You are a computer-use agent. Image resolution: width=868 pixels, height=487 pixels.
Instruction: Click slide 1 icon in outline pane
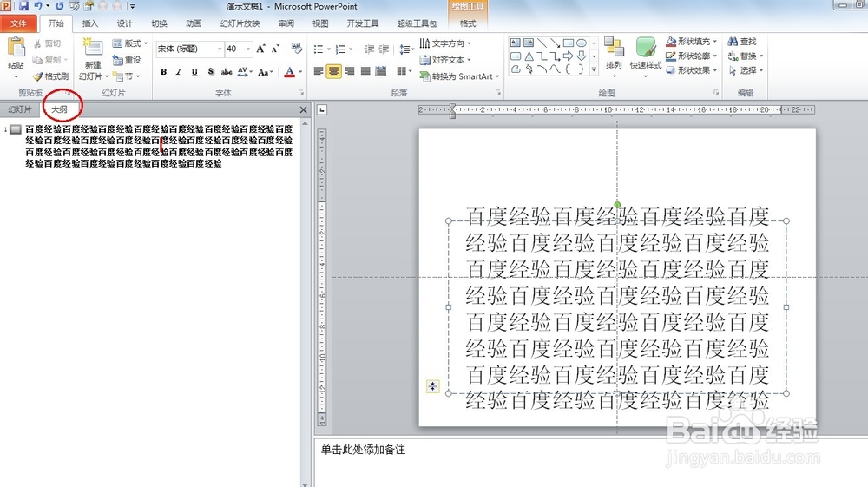(x=16, y=129)
